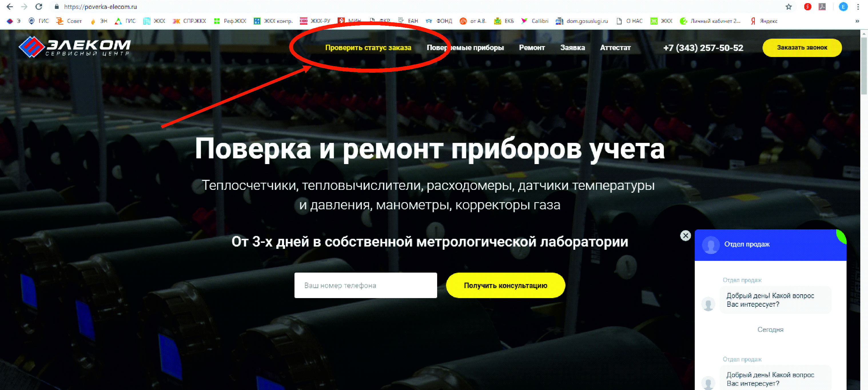Open the user profile avatar
The height and width of the screenshot is (390, 868).
[843, 7]
